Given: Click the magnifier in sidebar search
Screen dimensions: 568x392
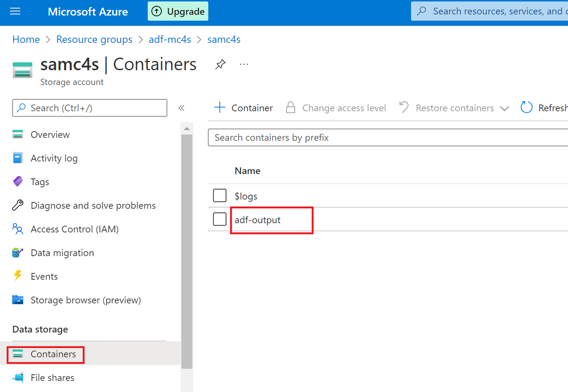Looking at the screenshot, I should [x=21, y=108].
